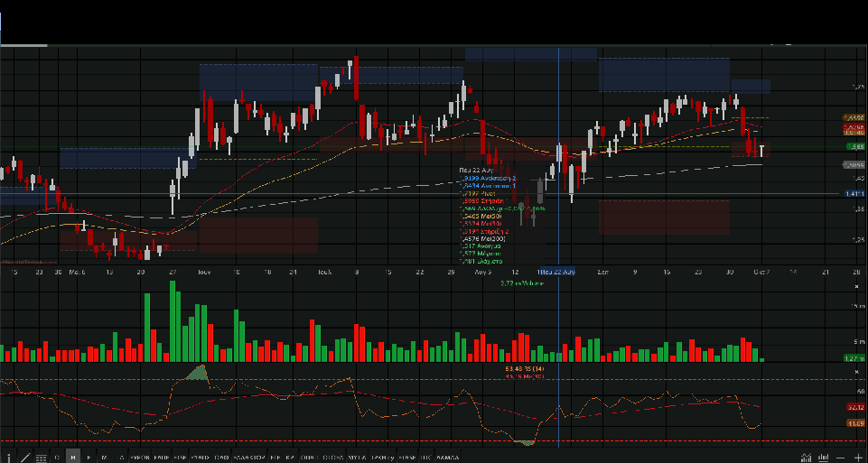Click the date label on crosshair time axis
This screenshot has height=463, width=868.
pos(557,272)
